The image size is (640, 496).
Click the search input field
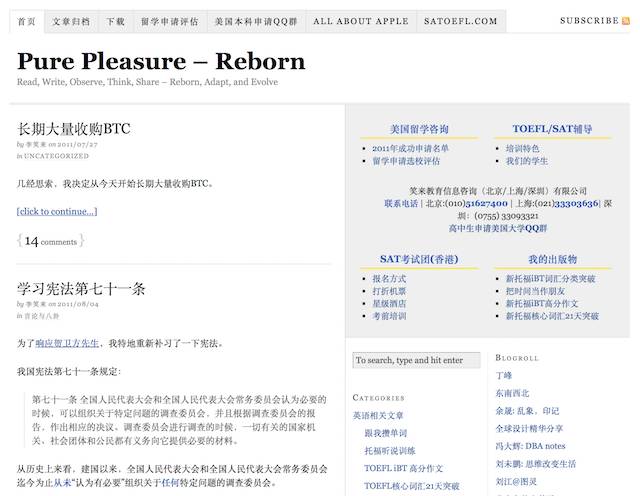[414, 360]
